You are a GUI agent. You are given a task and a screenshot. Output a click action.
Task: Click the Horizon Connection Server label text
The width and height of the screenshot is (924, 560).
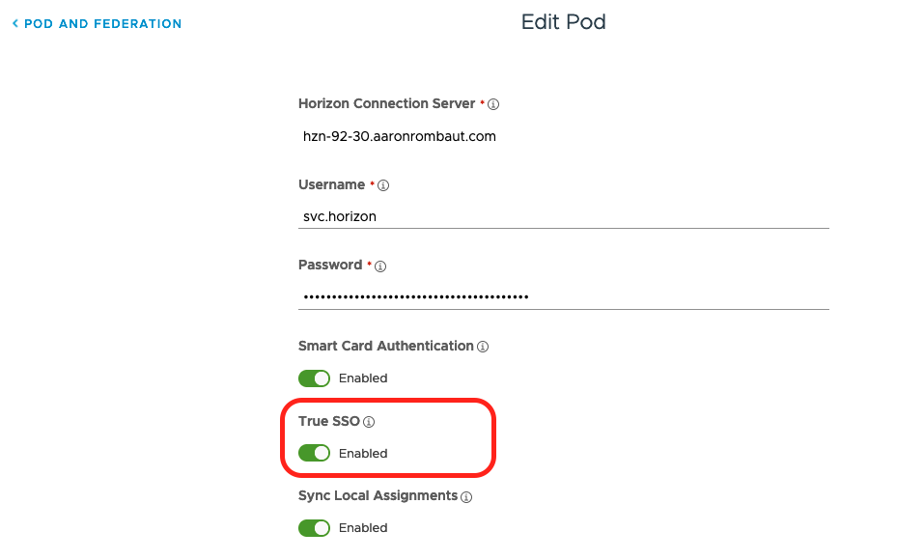[386, 103]
